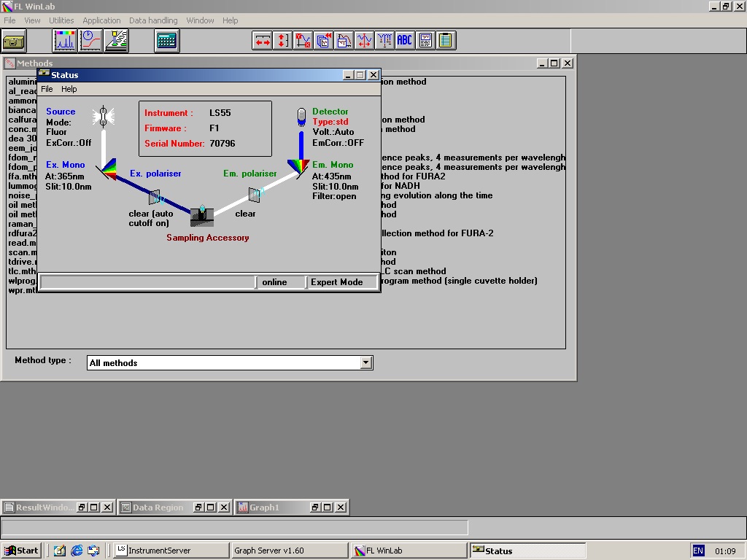
Task: Open the time drive application icon
Action: (90, 41)
